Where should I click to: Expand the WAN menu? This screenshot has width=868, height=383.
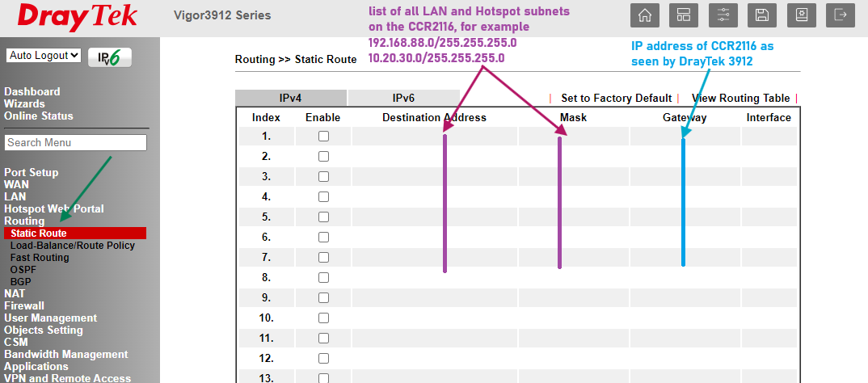tap(17, 185)
